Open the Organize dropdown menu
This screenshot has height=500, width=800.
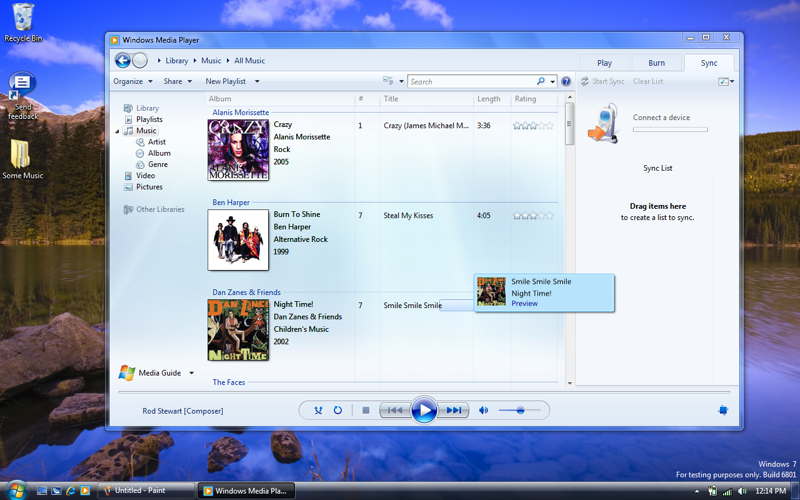[133, 81]
